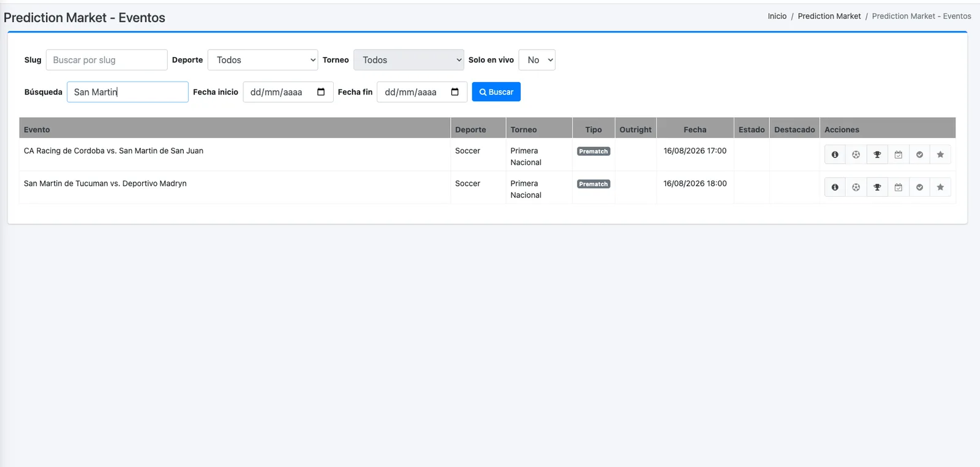Go to Inicio breadcrumb link
This screenshot has width=980, height=467.
coord(777,17)
